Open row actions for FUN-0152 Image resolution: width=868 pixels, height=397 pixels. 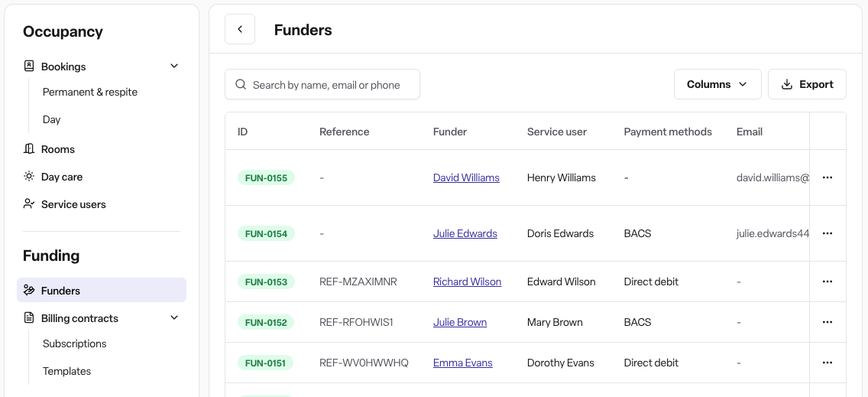[x=828, y=322]
